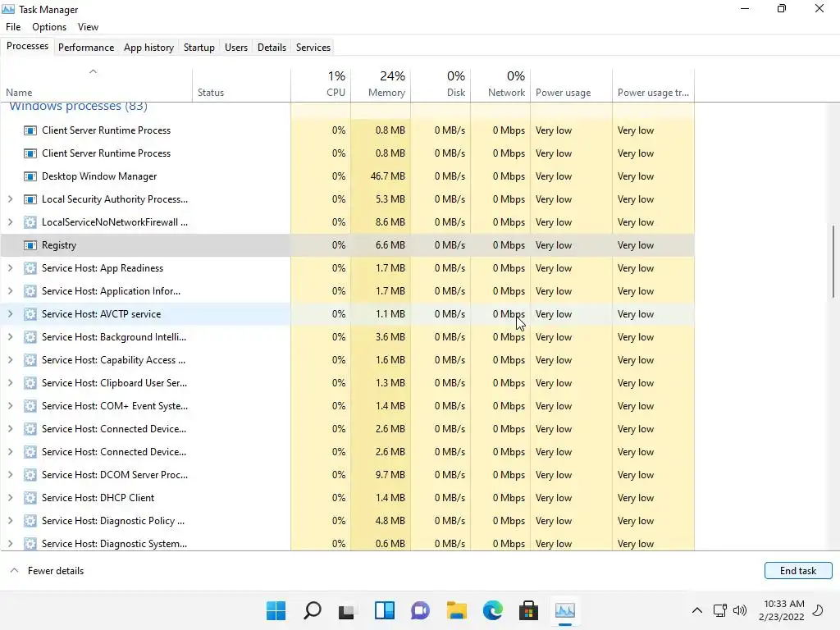This screenshot has width=840, height=630.
Task: Sort by the CPU column header
Action: [x=321, y=84]
